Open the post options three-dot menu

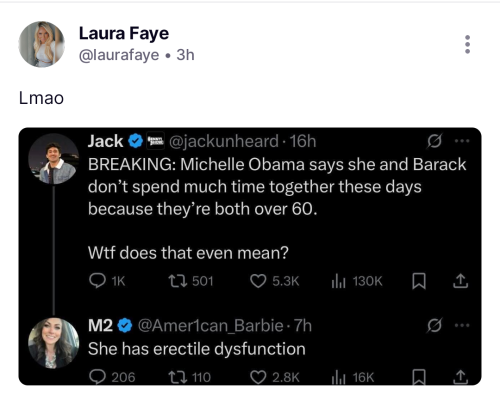tap(467, 44)
